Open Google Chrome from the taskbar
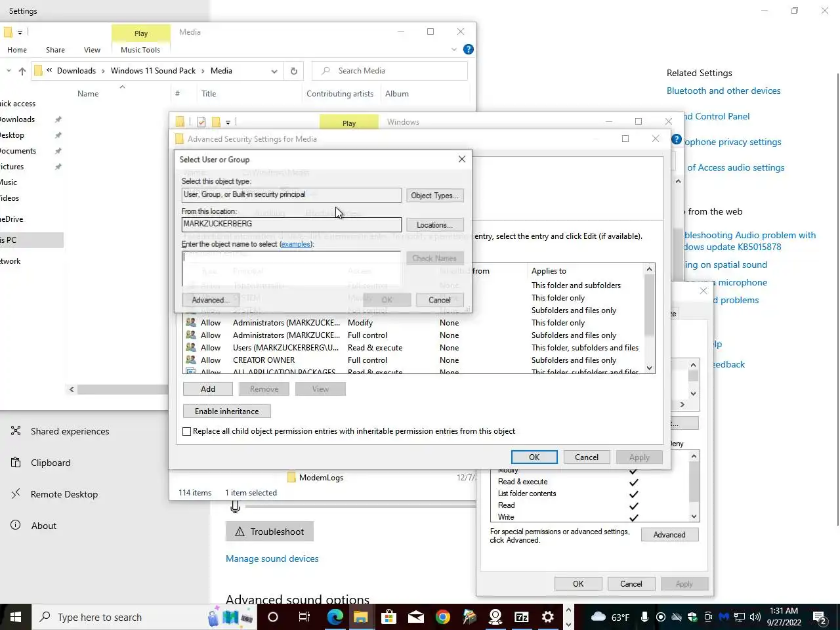Image resolution: width=840 pixels, height=630 pixels. click(442, 617)
